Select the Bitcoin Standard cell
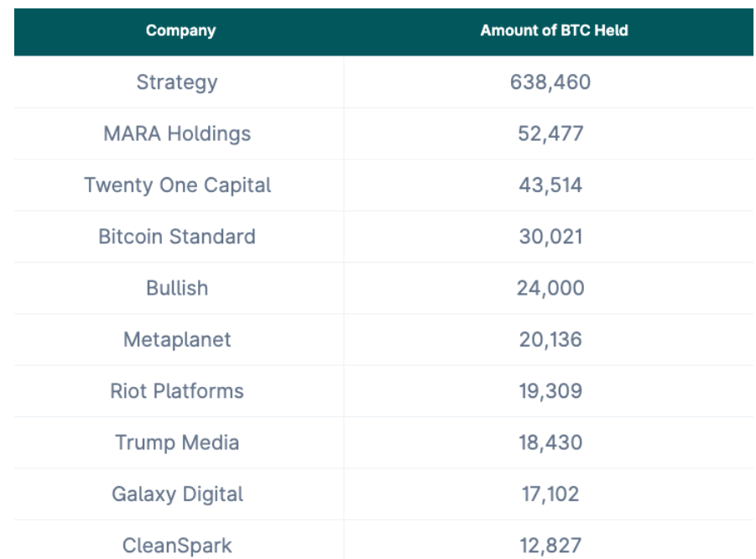 pos(177,237)
